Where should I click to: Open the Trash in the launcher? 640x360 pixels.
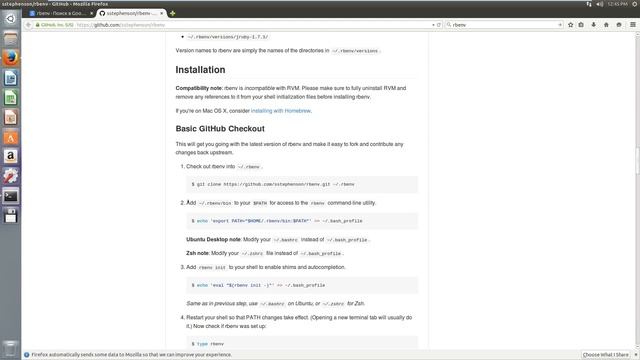(11, 349)
